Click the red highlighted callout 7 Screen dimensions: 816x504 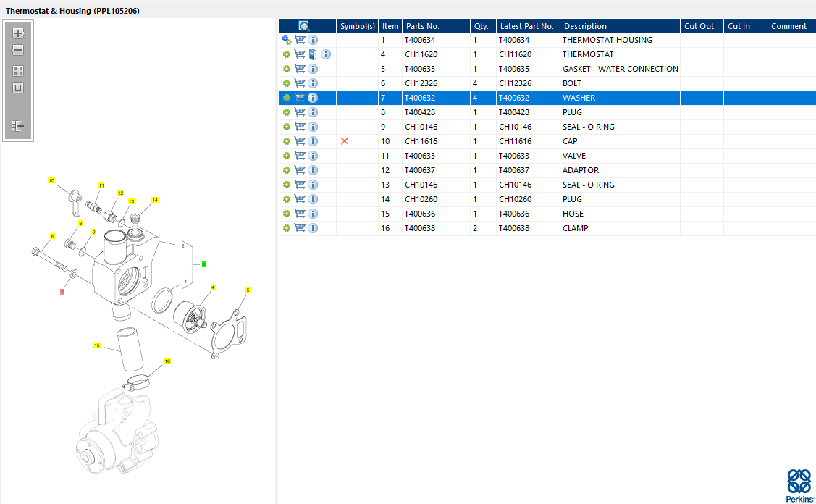coord(62,293)
